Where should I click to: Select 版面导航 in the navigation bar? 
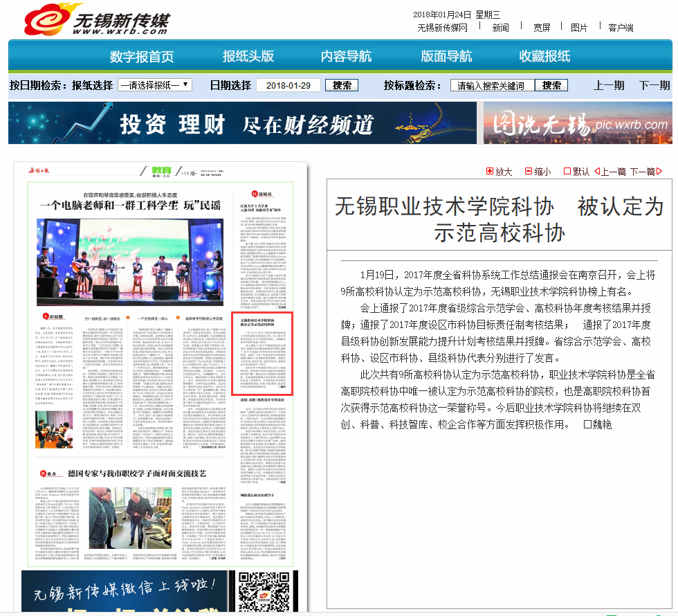click(x=446, y=57)
